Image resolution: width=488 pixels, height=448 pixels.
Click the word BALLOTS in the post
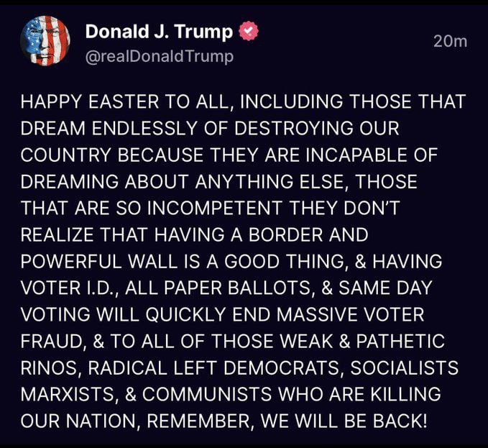point(249,288)
